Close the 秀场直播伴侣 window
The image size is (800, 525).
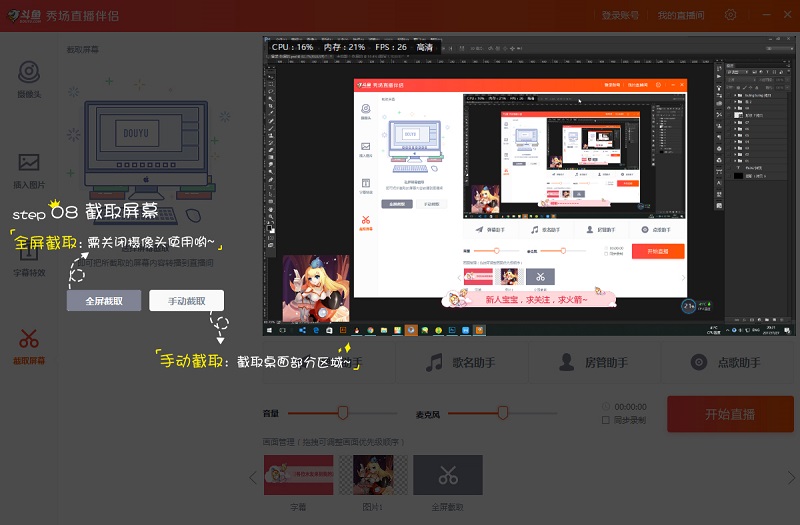(x=788, y=15)
